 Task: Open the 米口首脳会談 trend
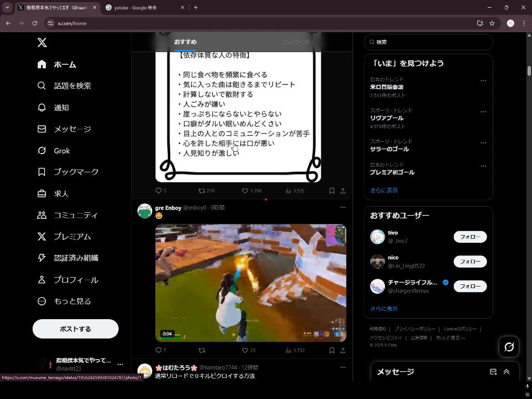pos(387,87)
